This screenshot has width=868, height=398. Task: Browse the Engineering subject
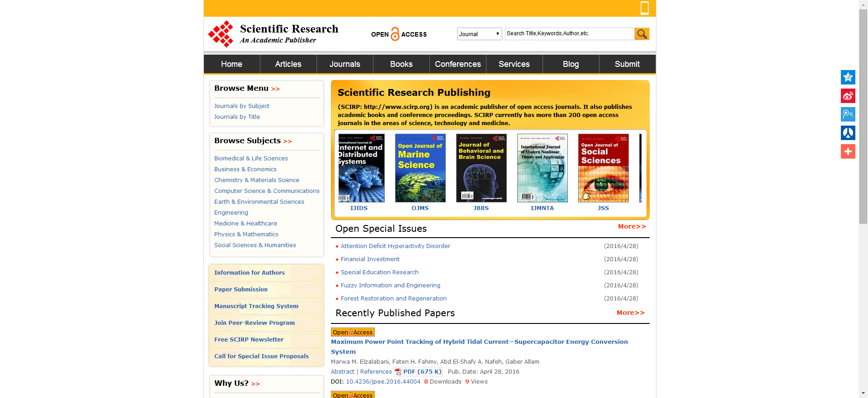231,213
